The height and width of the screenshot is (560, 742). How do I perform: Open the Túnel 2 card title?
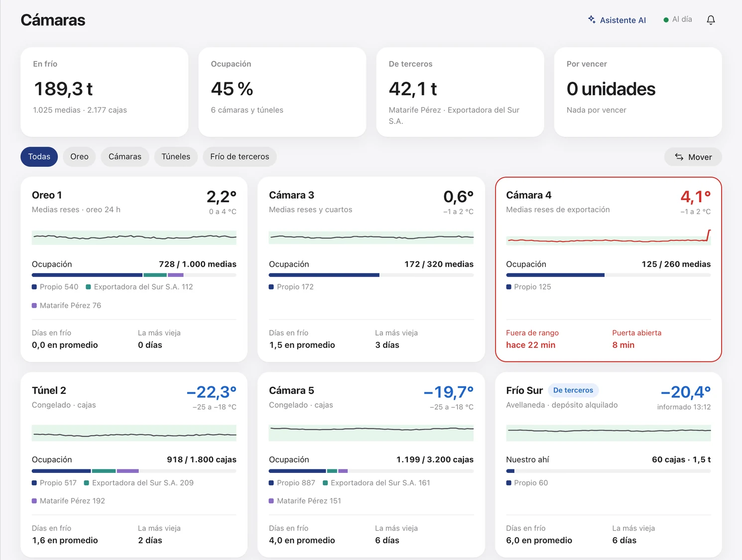tap(49, 391)
